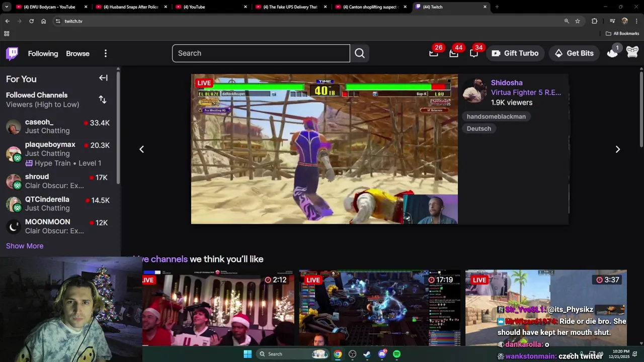The image size is (644, 362).
Task: Open OBS Studio from the taskbar
Action: point(352,354)
